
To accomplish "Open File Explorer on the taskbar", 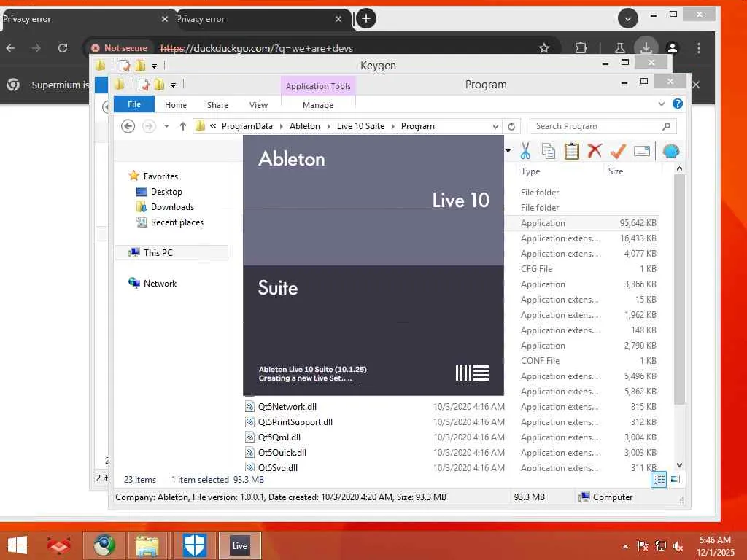I will (147, 545).
